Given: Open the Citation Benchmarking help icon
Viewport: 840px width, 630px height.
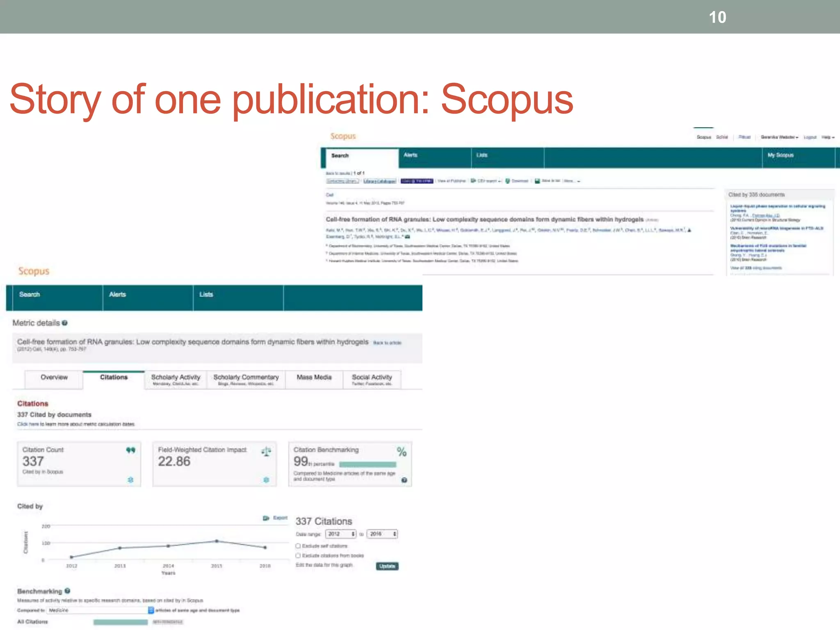Looking at the screenshot, I should tap(404, 480).
